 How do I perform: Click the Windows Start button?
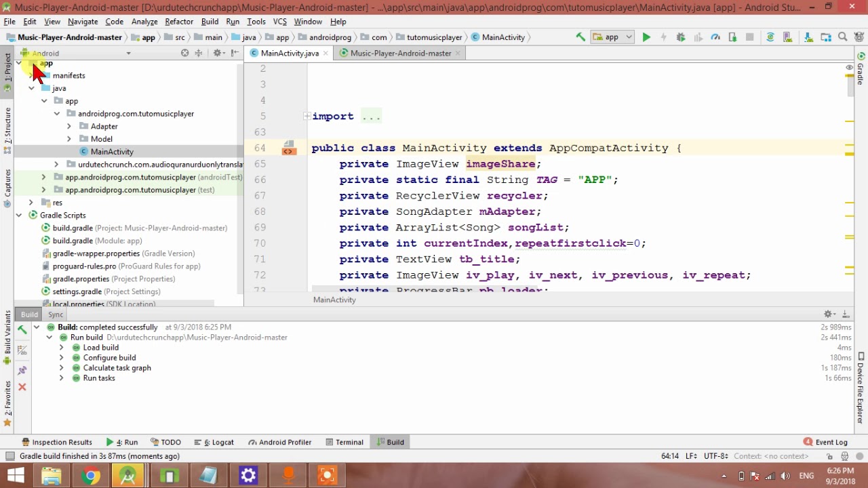pyautogui.click(x=16, y=476)
